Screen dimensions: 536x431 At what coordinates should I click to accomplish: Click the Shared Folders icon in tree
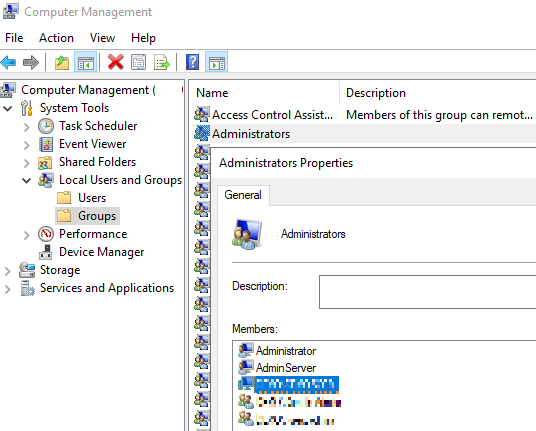tap(45, 162)
